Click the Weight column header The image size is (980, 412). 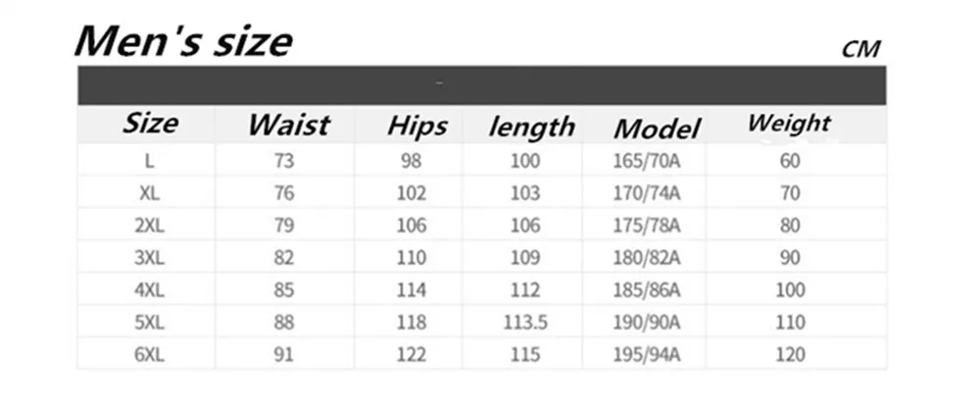[x=789, y=124]
